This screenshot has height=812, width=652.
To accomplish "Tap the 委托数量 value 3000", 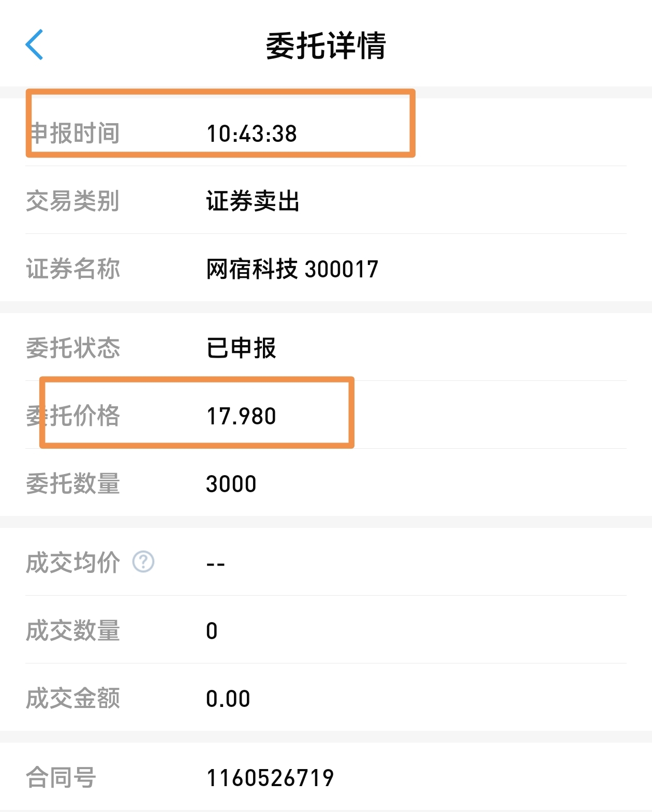I will point(231,484).
